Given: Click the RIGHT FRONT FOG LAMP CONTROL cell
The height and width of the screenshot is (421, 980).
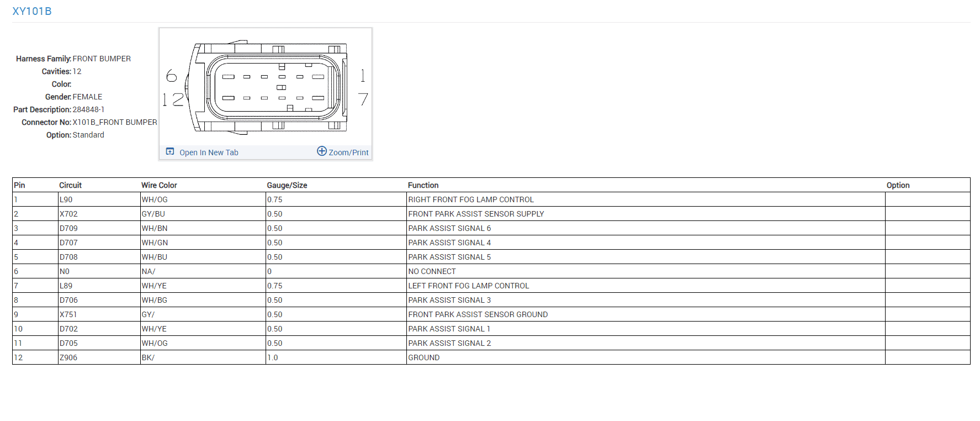Looking at the screenshot, I should 646,199.
